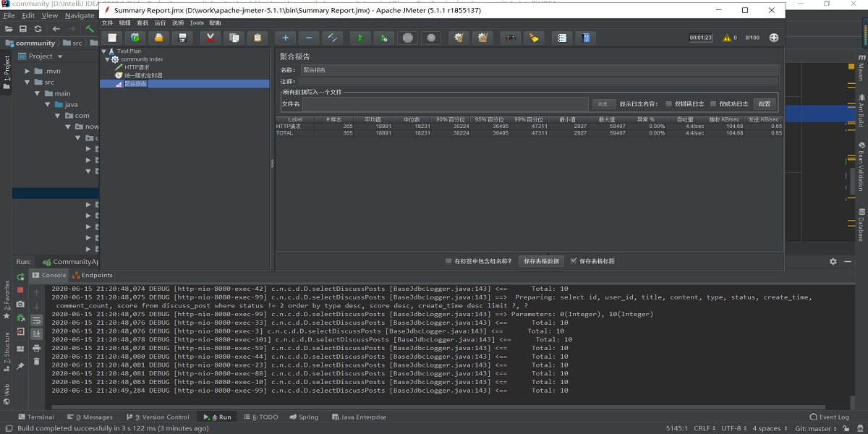Viewport: 868px width, 434px height.
Task: Click the JMeter New test plan icon
Action: [x=112, y=38]
